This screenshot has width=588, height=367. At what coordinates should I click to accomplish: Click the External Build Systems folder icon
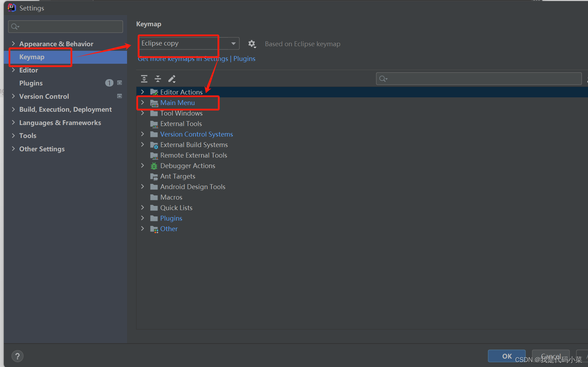click(x=154, y=145)
